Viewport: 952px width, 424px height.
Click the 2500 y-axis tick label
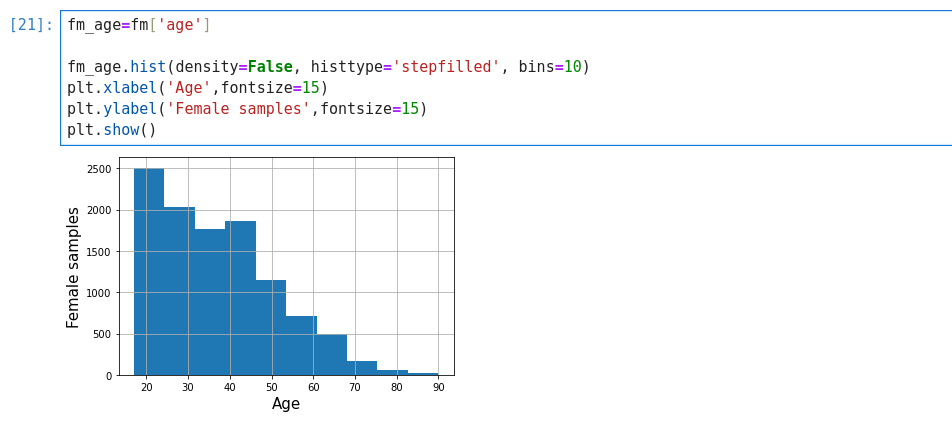[99, 169]
